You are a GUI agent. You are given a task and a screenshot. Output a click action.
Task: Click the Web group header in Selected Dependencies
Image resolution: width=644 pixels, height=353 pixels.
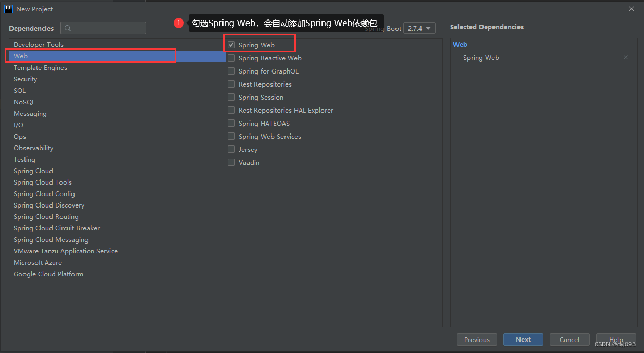[460, 45]
